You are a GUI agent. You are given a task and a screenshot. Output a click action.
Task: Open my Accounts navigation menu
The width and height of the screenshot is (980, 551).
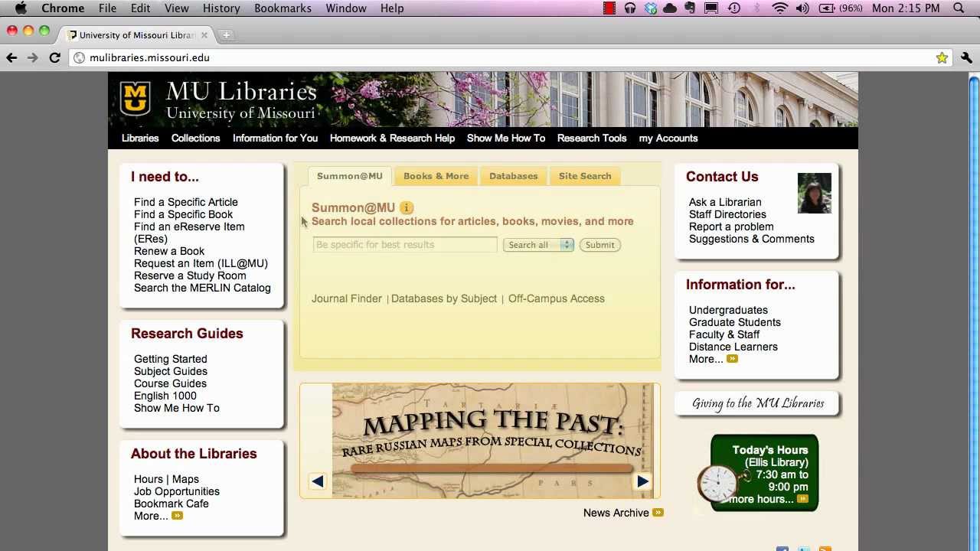(668, 139)
